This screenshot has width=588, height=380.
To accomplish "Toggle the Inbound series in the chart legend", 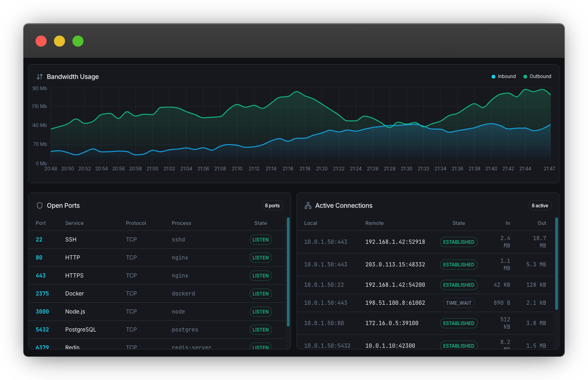I will pyautogui.click(x=503, y=76).
